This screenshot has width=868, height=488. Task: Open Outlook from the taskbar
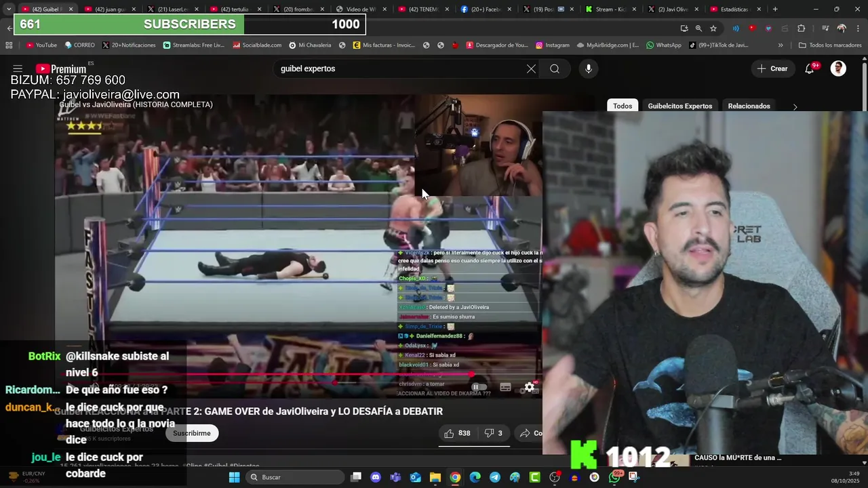click(x=415, y=477)
